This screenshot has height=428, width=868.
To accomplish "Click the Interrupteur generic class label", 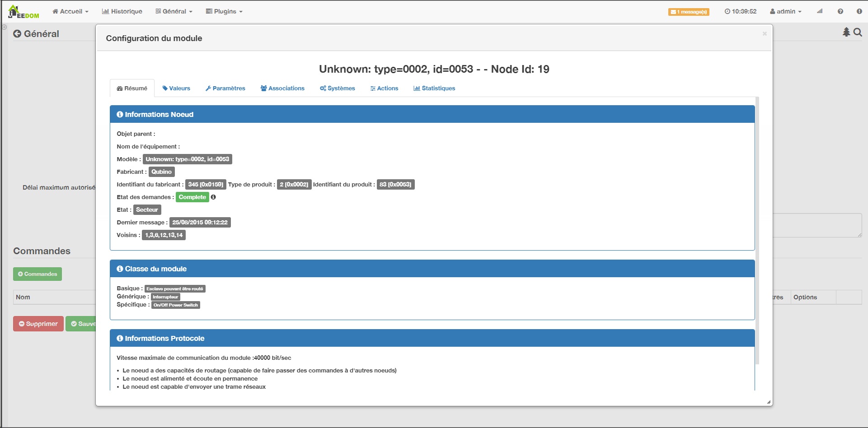I will [165, 297].
